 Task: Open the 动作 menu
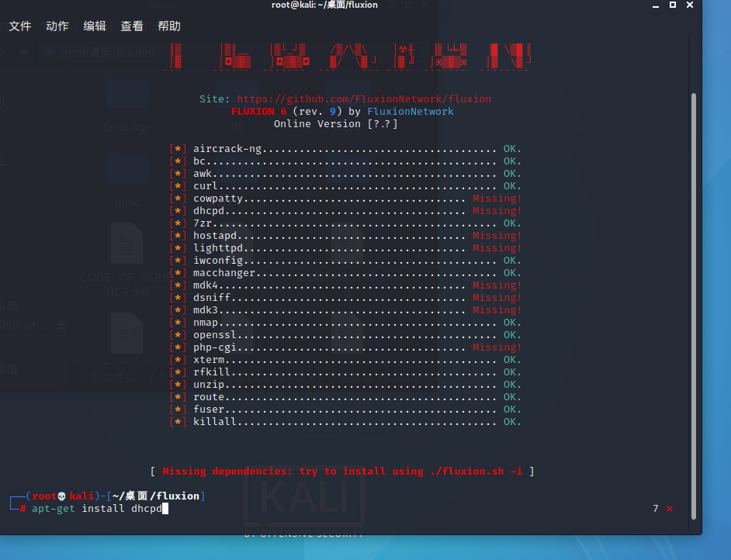tap(57, 26)
